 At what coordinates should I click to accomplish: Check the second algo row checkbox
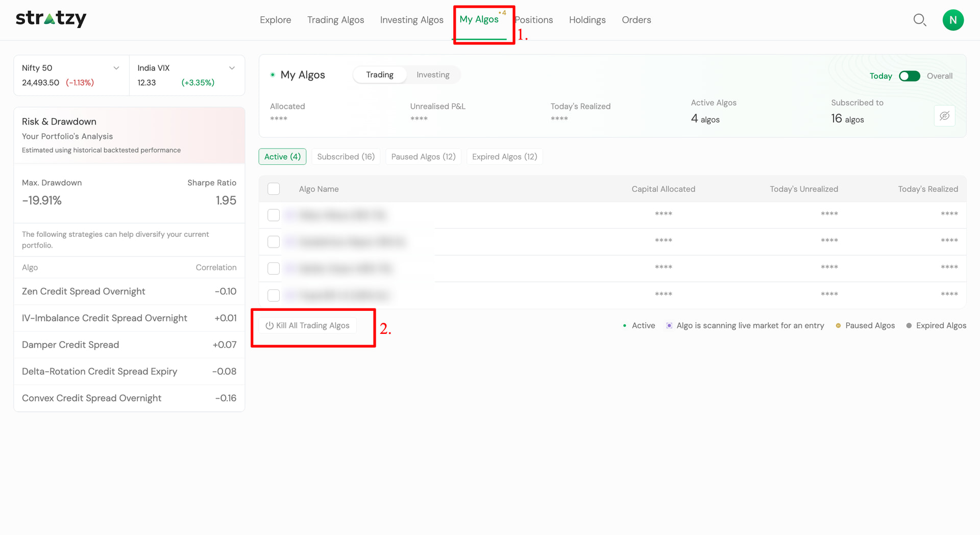[x=274, y=241]
